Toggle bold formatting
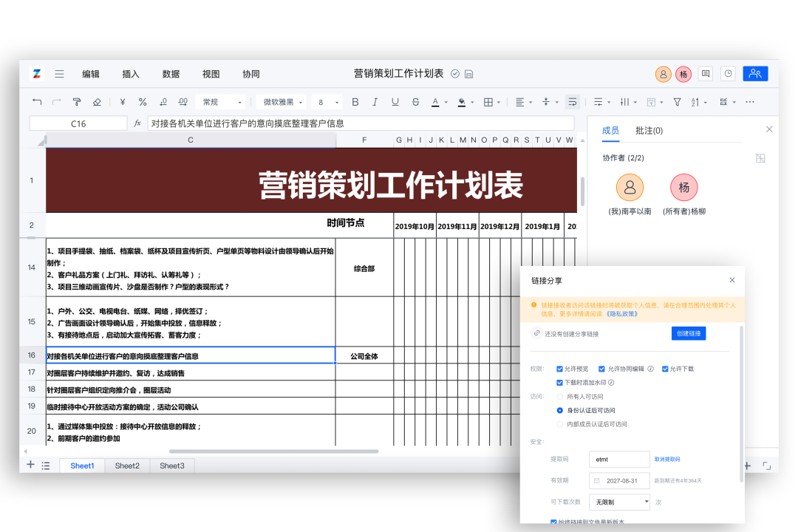The width and height of the screenshot is (798, 532). tap(355, 102)
